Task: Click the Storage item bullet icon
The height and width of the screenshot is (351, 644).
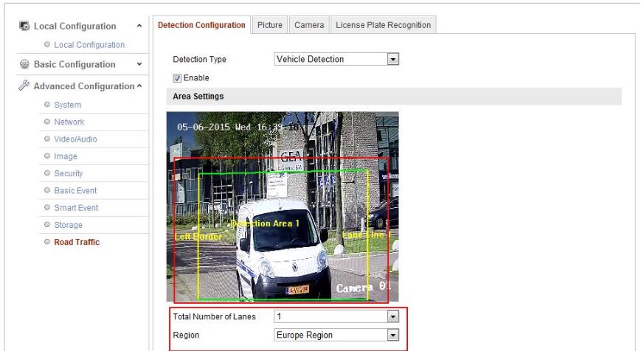Action: [46, 225]
